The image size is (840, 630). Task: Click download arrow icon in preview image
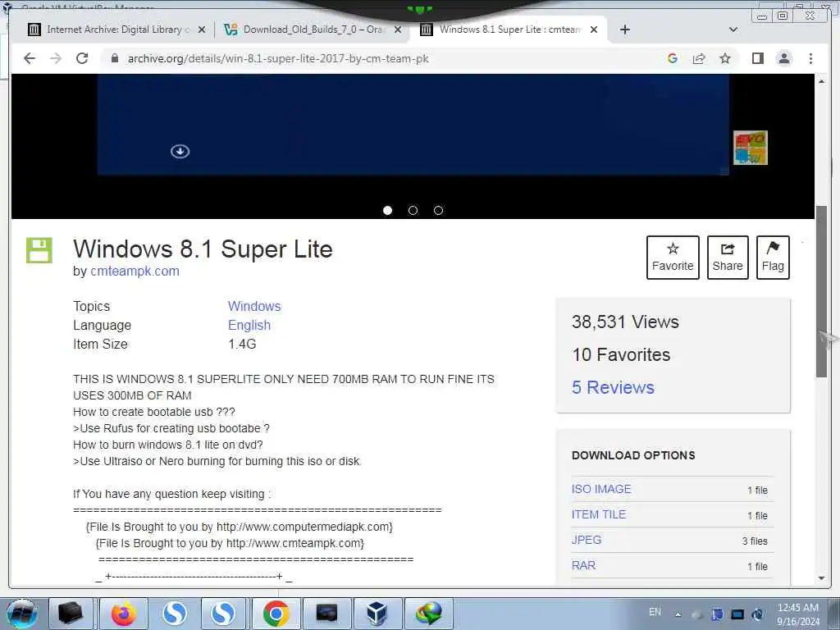point(180,152)
